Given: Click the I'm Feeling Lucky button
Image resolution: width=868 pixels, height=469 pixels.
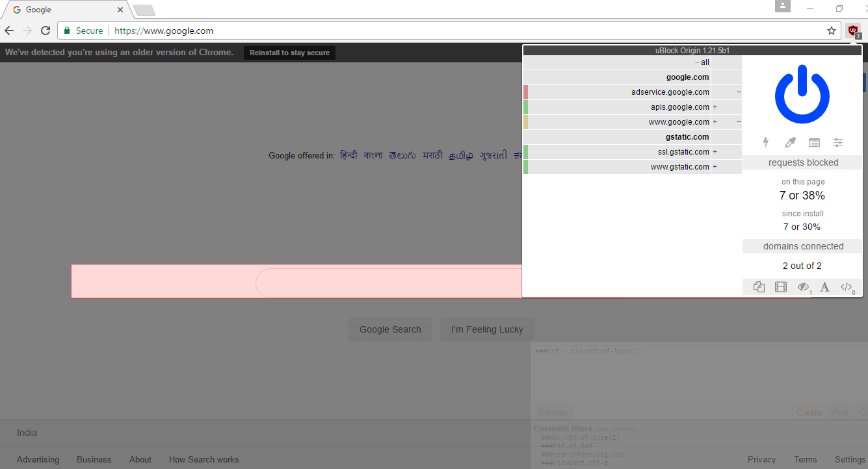Looking at the screenshot, I should click(487, 329).
